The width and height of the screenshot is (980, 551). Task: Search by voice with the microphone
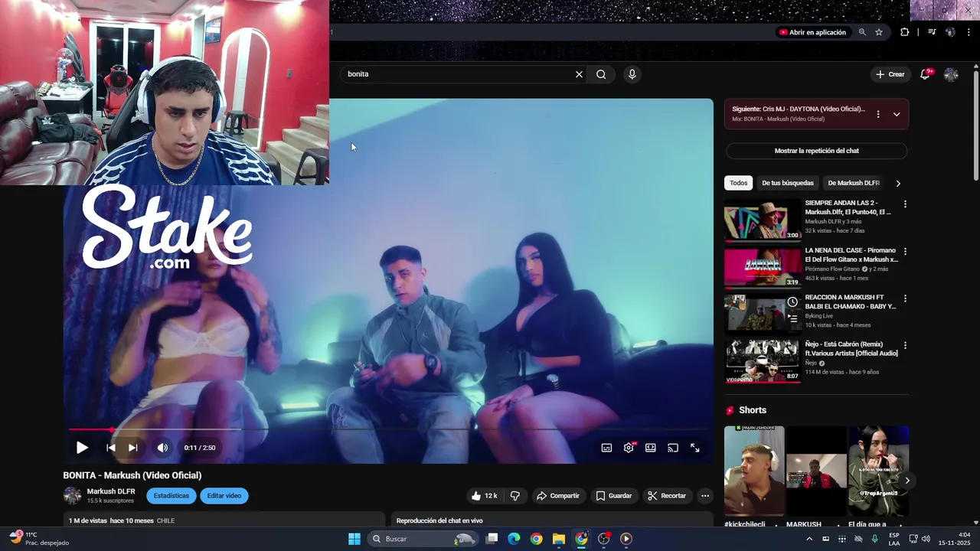click(632, 74)
